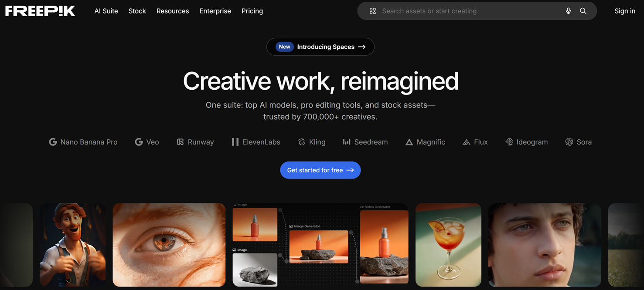Select the Nano Banana Pro model
The image size is (644, 290).
click(x=83, y=142)
